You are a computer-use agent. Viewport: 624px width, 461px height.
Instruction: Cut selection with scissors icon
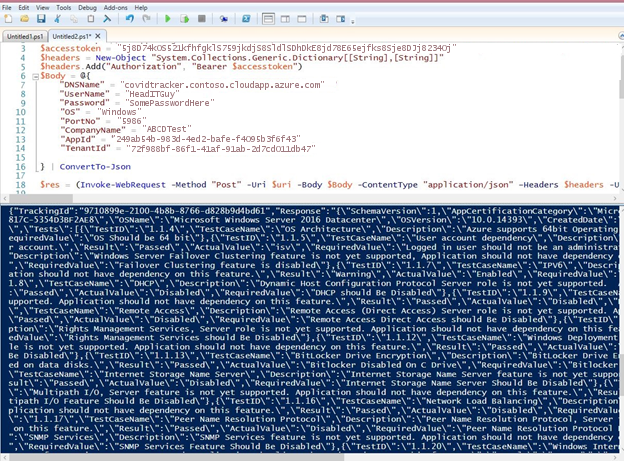click(x=58, y=19)
